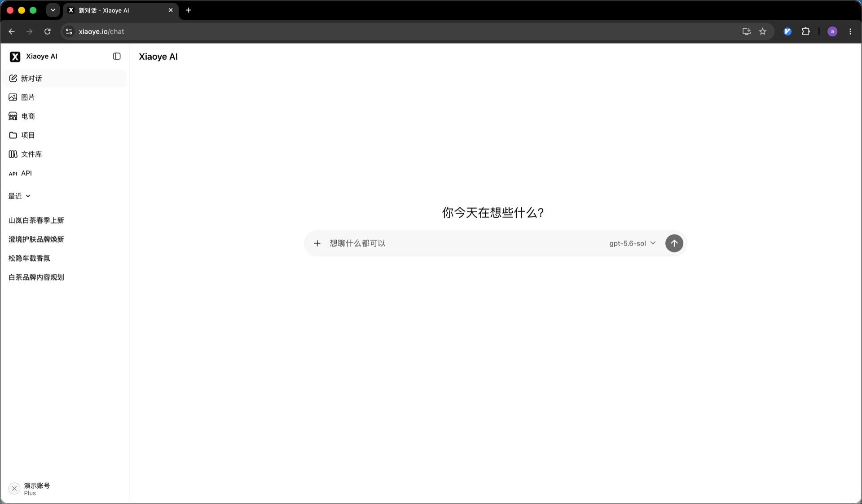Click the Xiaoye AI logo icon in sidebar
862x504 pixels.
click(15, 57)
